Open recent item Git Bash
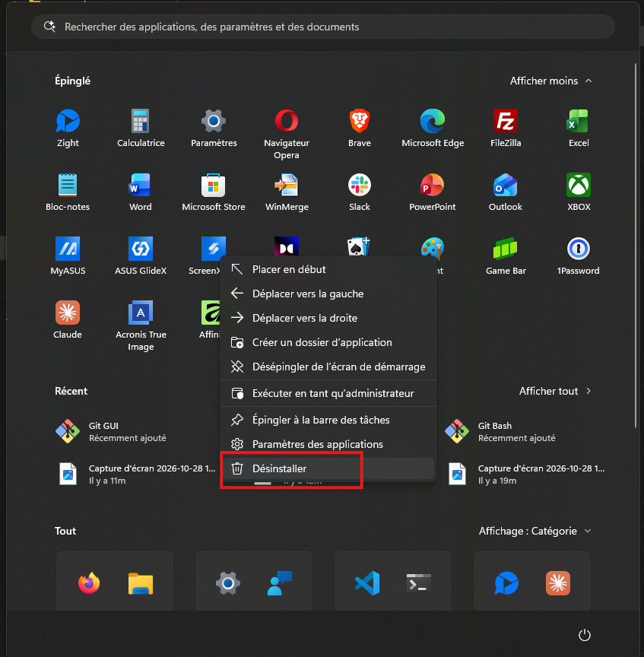The height and width of the screenshot is (657, 644). tap(500, 432)
